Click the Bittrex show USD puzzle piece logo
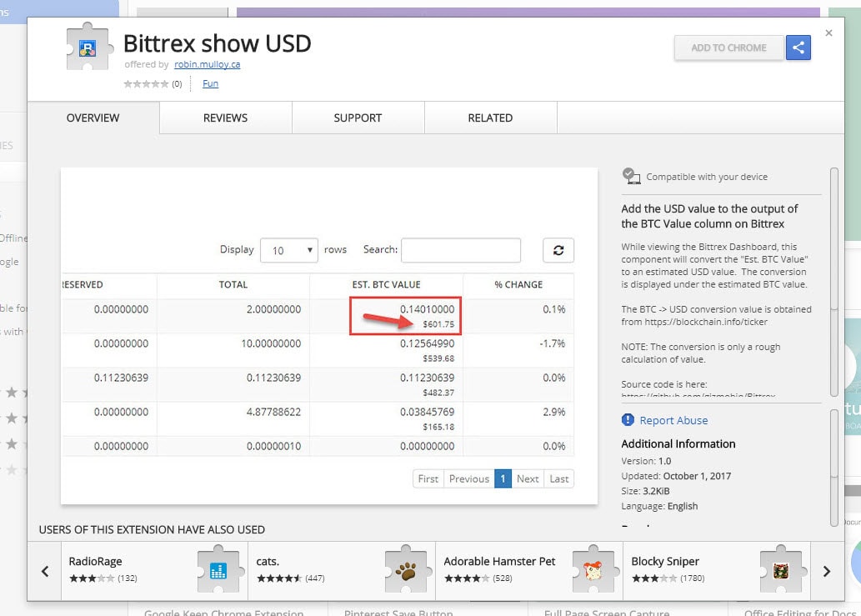861x616 pixels. click(88, 48)
